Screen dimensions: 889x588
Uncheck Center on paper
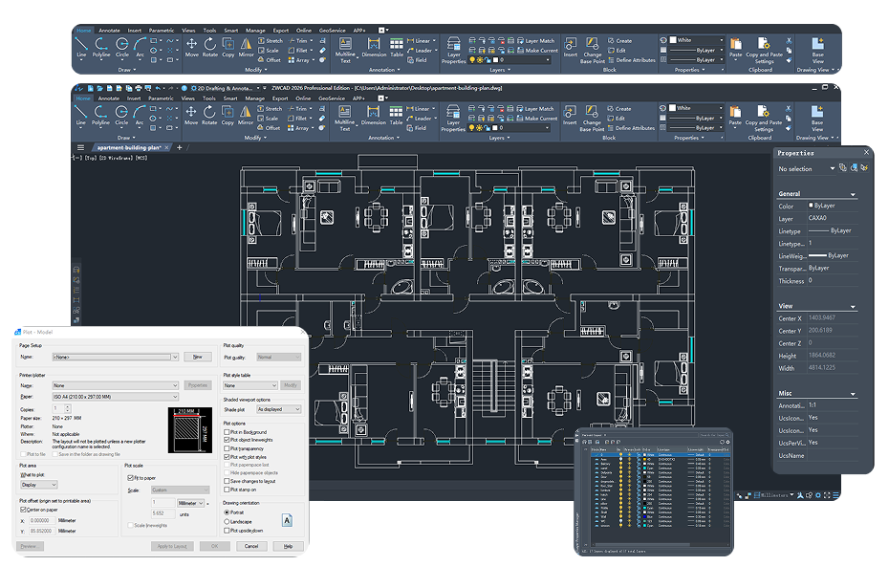(x=23, y=510)
